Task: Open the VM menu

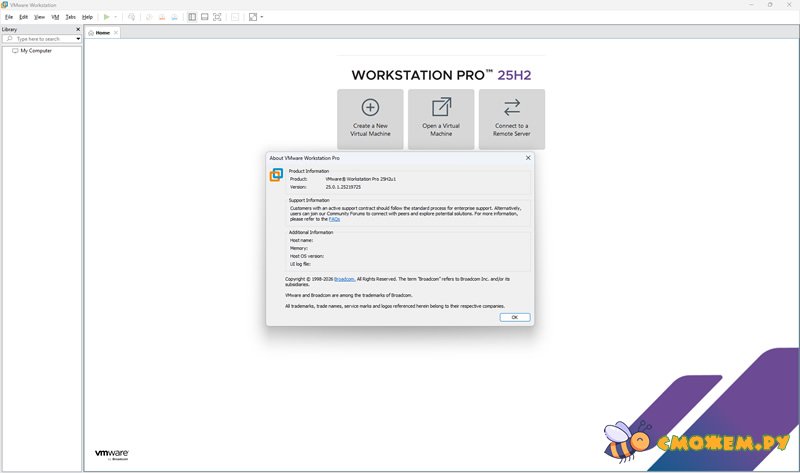Action: [x=55, y=17]
